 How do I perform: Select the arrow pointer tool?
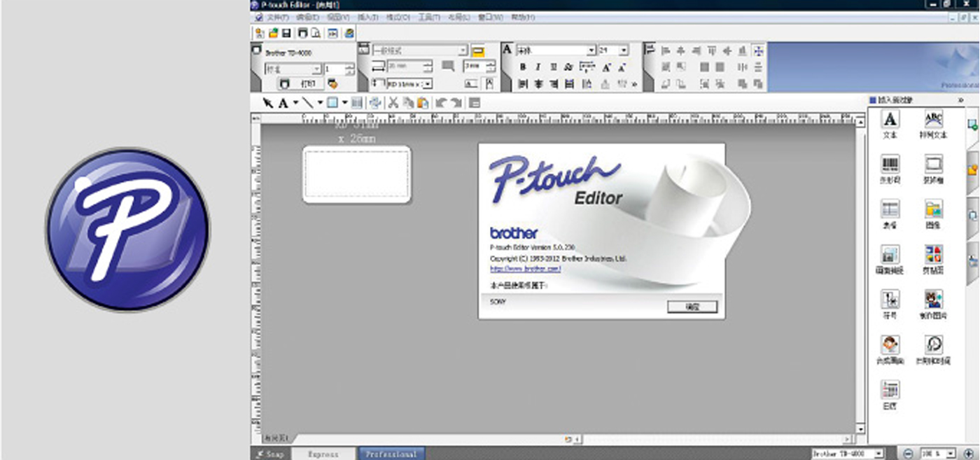(267, 103)
